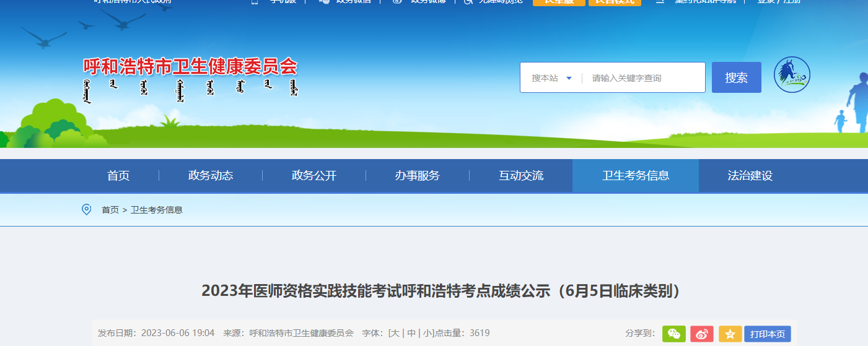The image size is (868, 346).
Task: Select the highlighted 卫生考务信息 navigation tab
Action: pos(636,176)
